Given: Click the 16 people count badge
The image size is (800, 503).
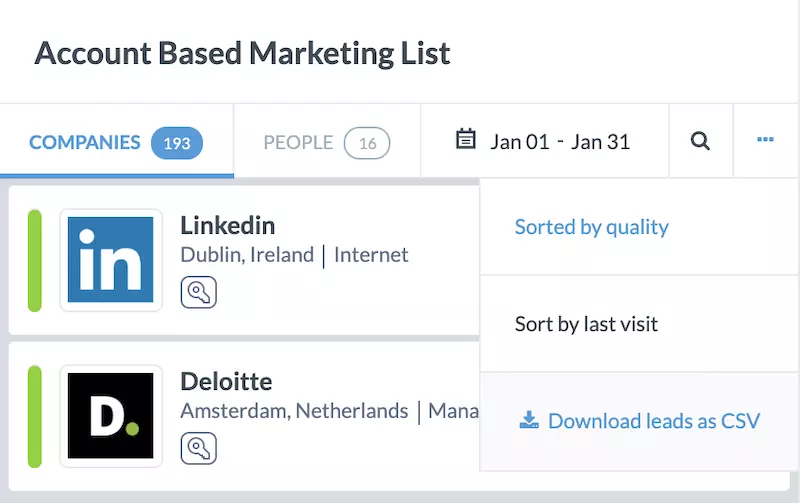Looking at the screenshot, I should point(367,143).
